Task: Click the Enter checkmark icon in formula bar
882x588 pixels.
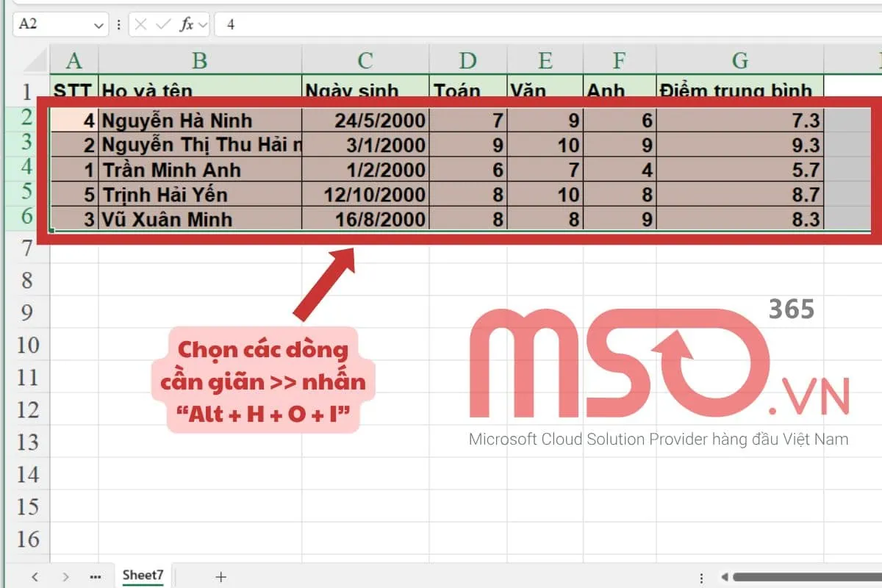Action: (163, 24)
